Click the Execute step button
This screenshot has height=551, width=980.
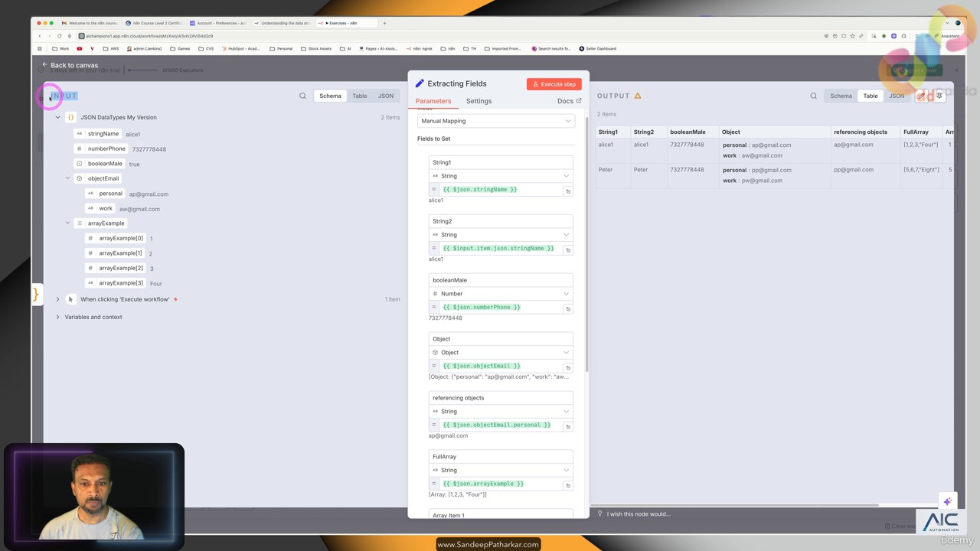pos(554,84)
